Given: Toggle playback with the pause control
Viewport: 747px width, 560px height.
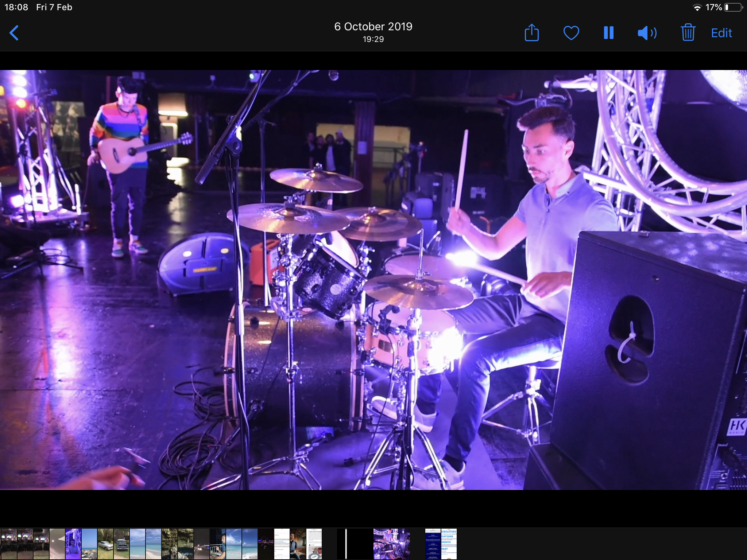Looking at the screenshot, I should [x=608, y=32].
